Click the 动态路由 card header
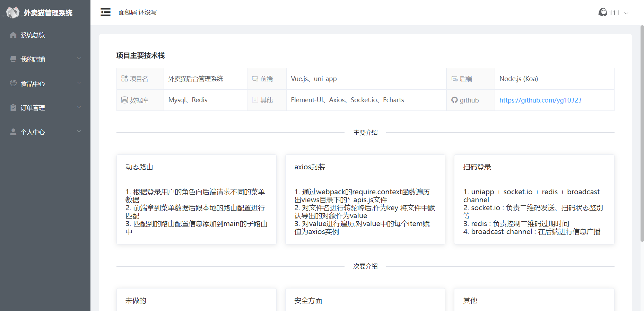 [x=197, y=167]
